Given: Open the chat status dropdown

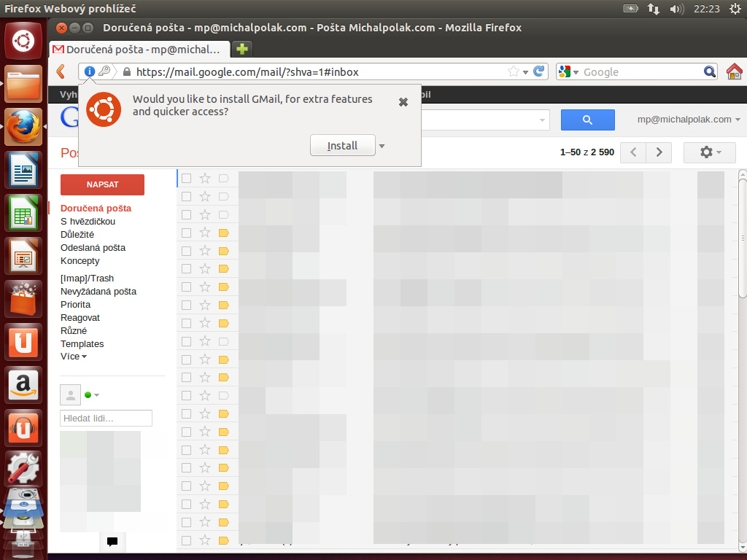Looking at the screenshot, I should point(92,394).
